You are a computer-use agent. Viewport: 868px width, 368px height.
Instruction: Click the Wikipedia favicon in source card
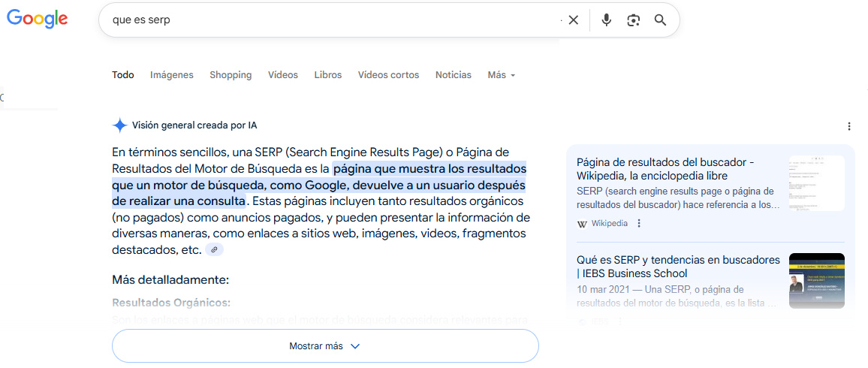pos(582,224)
